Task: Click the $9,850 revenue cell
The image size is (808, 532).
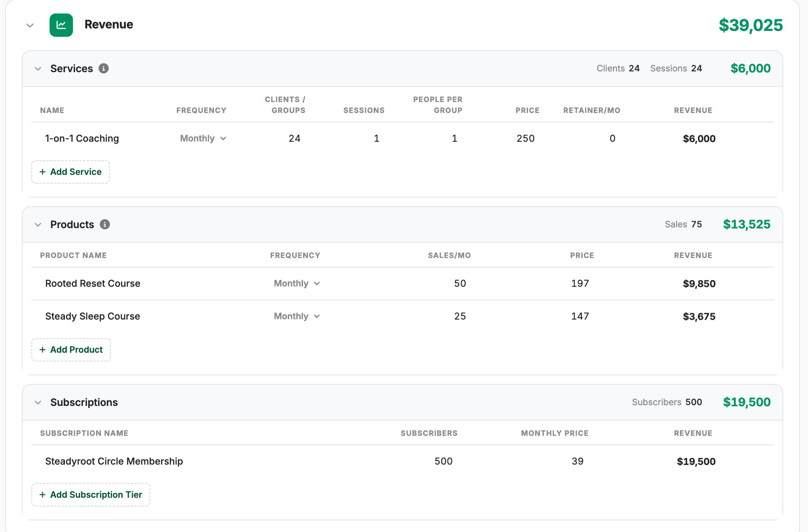Action: tap(699, 283)
